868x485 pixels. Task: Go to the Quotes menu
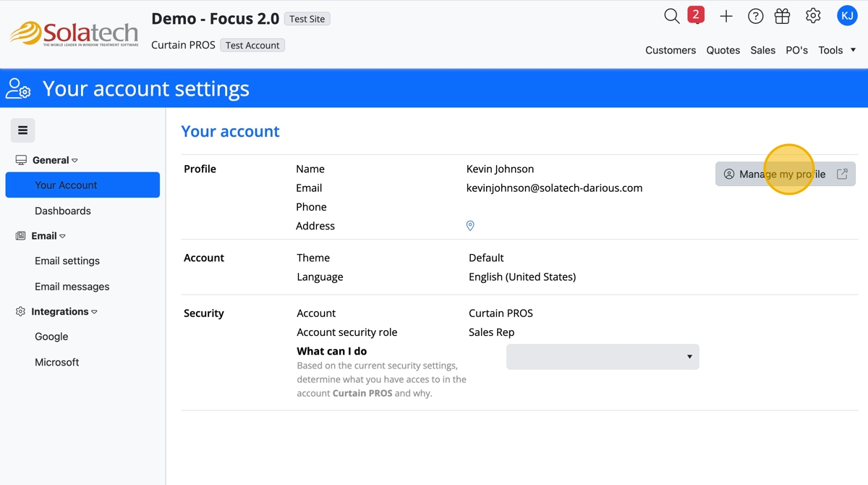point(723,50)
